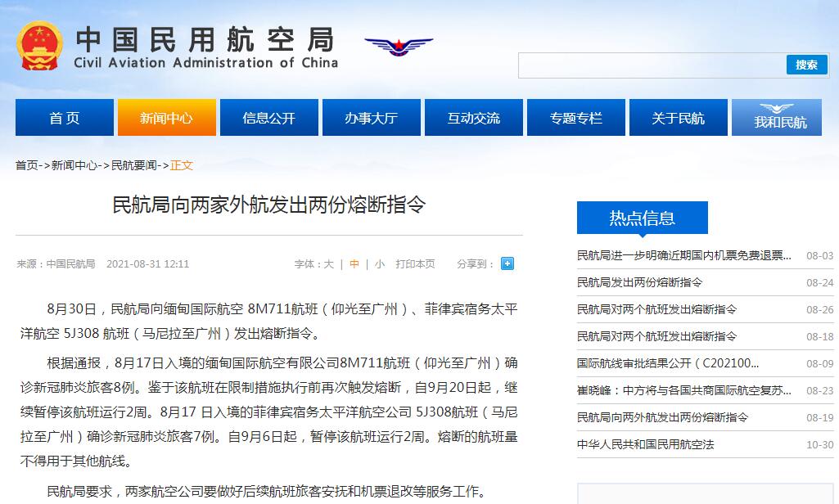Image resolution: width=839 pixels, height=504 pixels.
Task: Open the 办事大厅 menu item
Action: click(371, 118)
